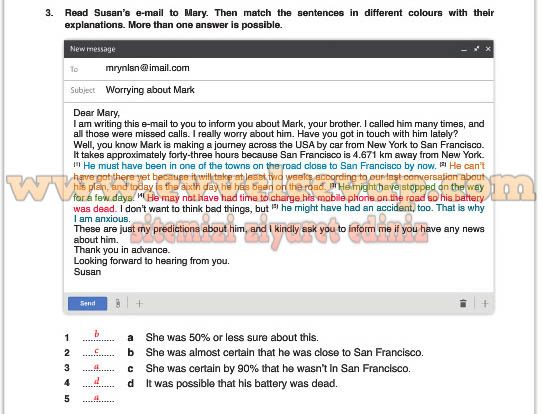
Task: Select the answer blank for item 5
Action: click(x=98, y=398)
